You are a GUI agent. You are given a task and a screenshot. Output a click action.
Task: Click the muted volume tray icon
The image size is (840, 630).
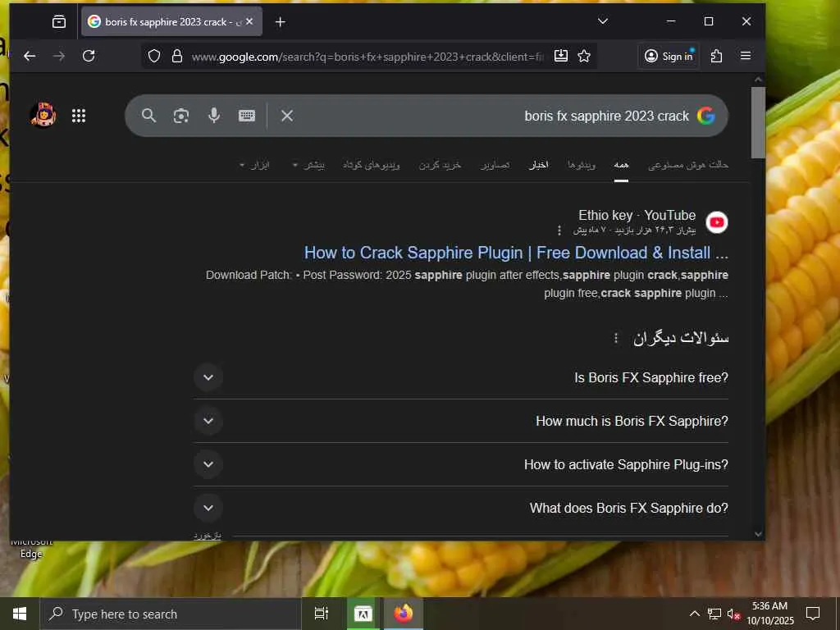(x=733, y=614)
